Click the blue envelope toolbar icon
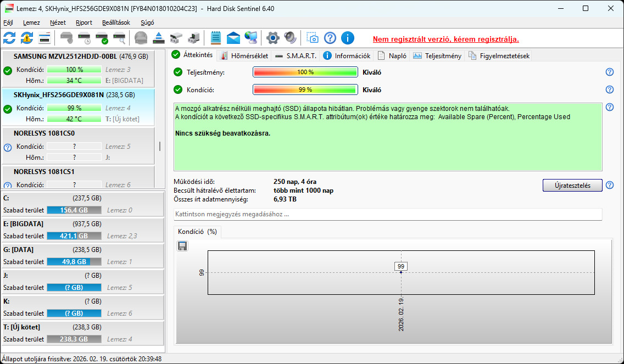Screen dimensions: 624x364 [233, 38]
